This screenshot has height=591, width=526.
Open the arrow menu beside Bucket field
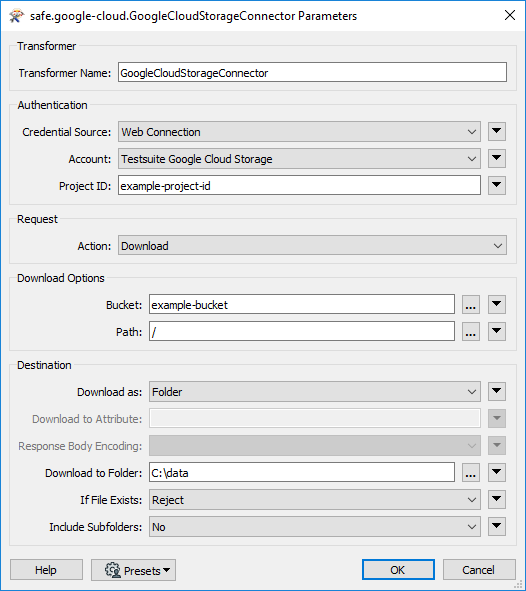[x=497, y=305]
